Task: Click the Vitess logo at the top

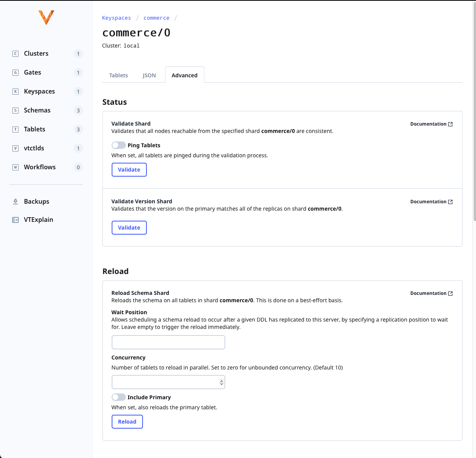Action: point(46,17)
